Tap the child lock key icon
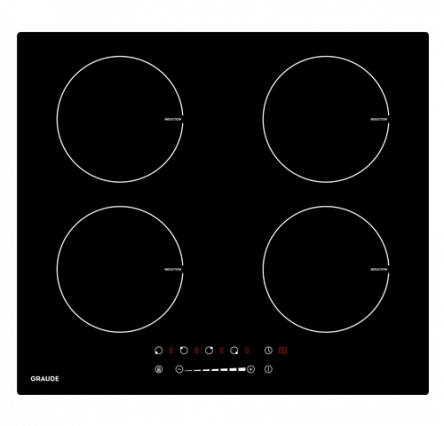The height and width of the screenshot is (426, 444). tap(159, 369)
